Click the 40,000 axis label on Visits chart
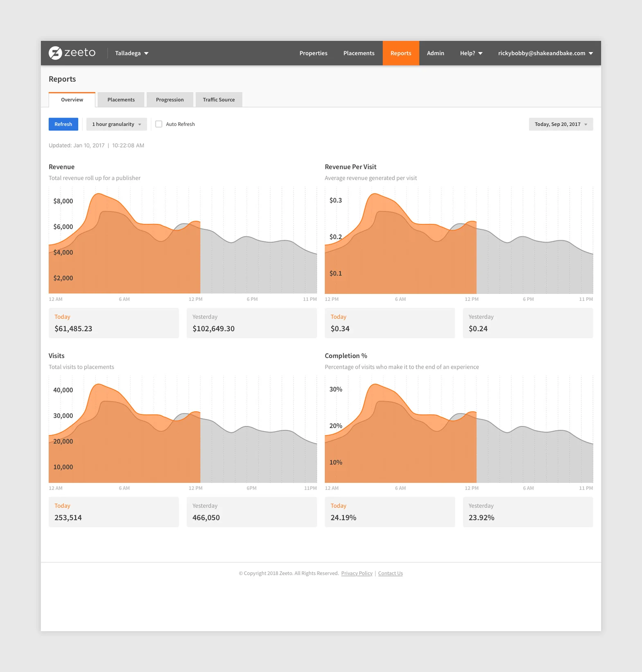The width and height of the screenshot is (642, 672). point(63,390)
